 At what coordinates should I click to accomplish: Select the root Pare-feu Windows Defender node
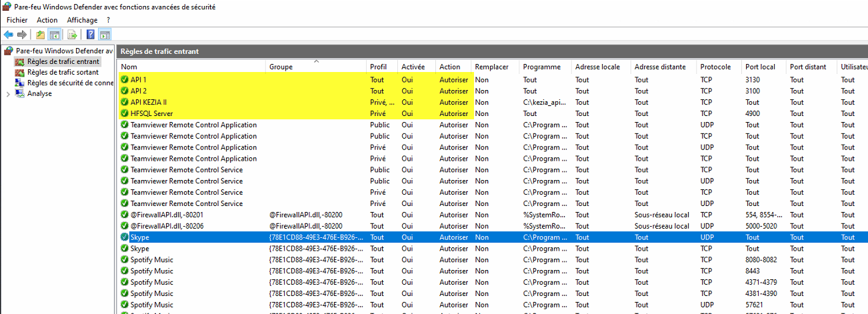64,51
